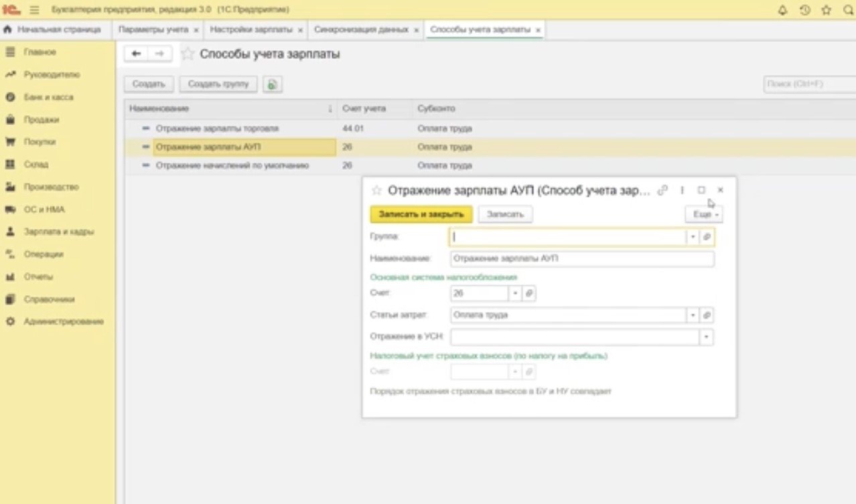Viewport: 856px width, 504px height.
Task: Click Записать и закрыть button
Action: (x=421, y=214)
